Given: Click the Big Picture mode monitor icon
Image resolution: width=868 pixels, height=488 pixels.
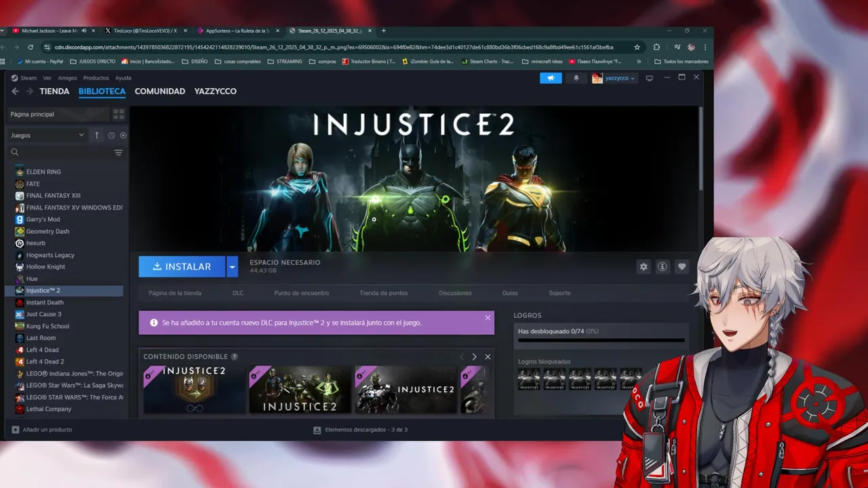Looking at the screenshot, I should coord(649,78).
